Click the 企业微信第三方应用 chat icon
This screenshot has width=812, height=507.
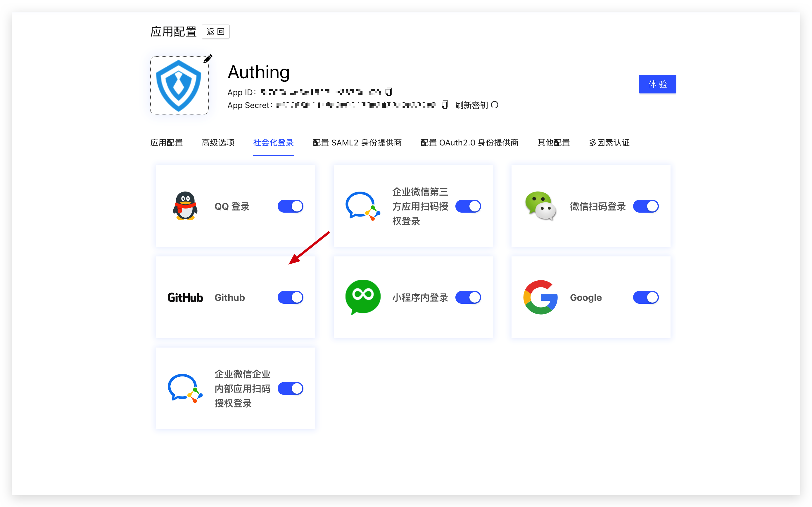[x=363, y=206]
